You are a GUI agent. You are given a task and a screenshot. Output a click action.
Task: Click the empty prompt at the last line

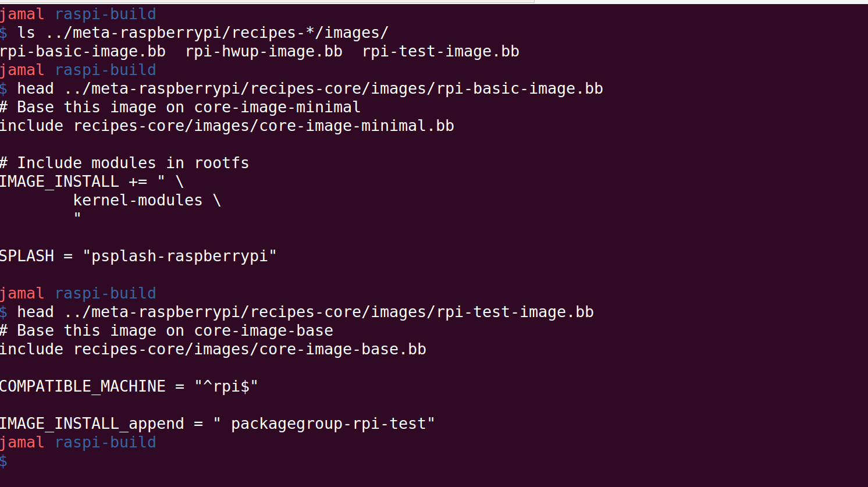click(4, 461)
